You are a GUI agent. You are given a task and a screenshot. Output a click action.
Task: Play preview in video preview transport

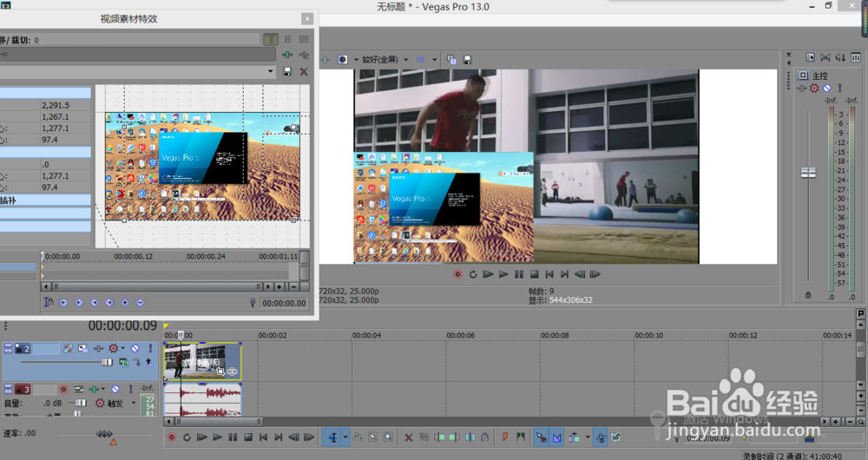pyautogui.click(x=503, y=274)
